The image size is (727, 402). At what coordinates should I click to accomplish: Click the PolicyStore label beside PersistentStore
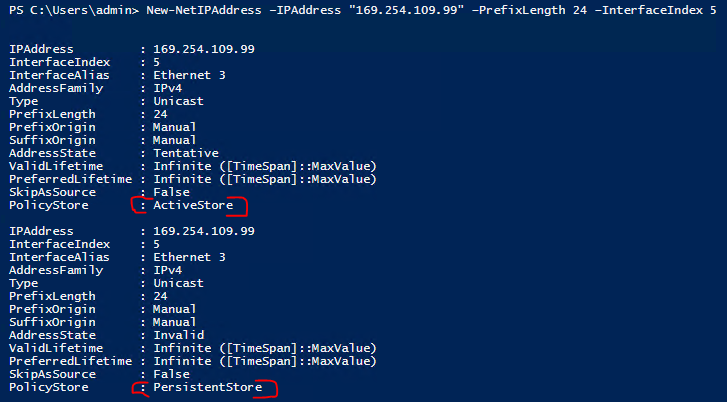48,386
